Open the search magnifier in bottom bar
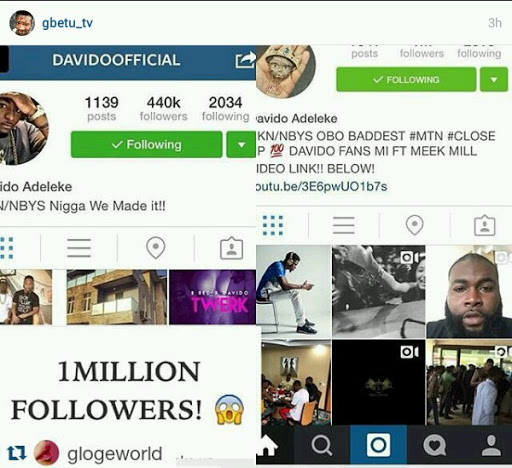This screenshot has width=512, height=468. 321,445
